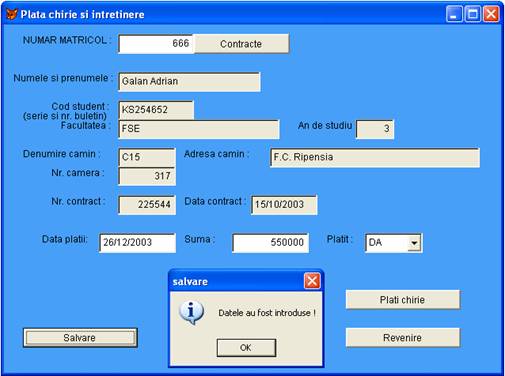Click the Adresa camin label
This screenshot has width=505, height=376.
[x=216, y=154]
